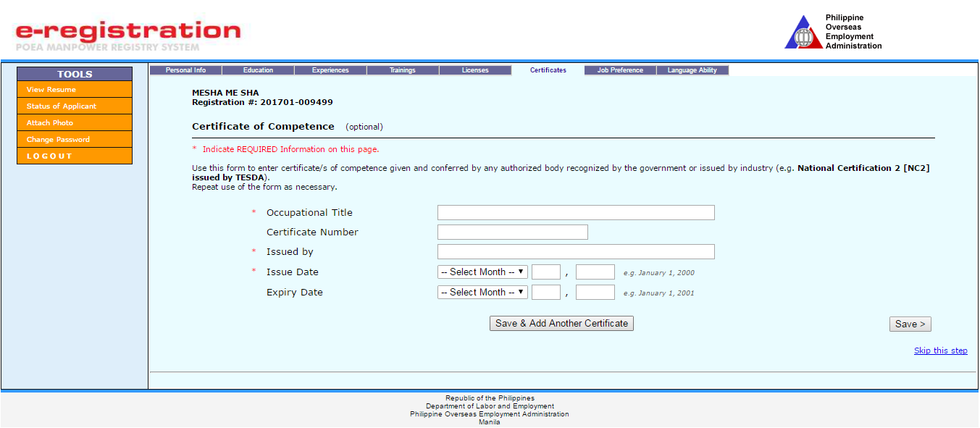Check the Status of Applicant
The height and width of the screenshot is (428, 980).
pos(74,106)
